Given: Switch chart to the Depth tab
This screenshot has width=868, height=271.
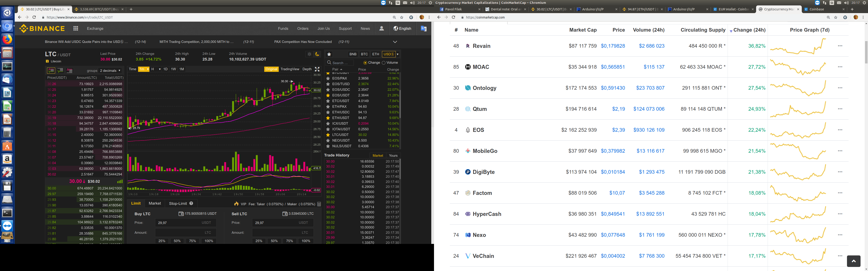Looking at the screenshot, I should coord(307,69).
